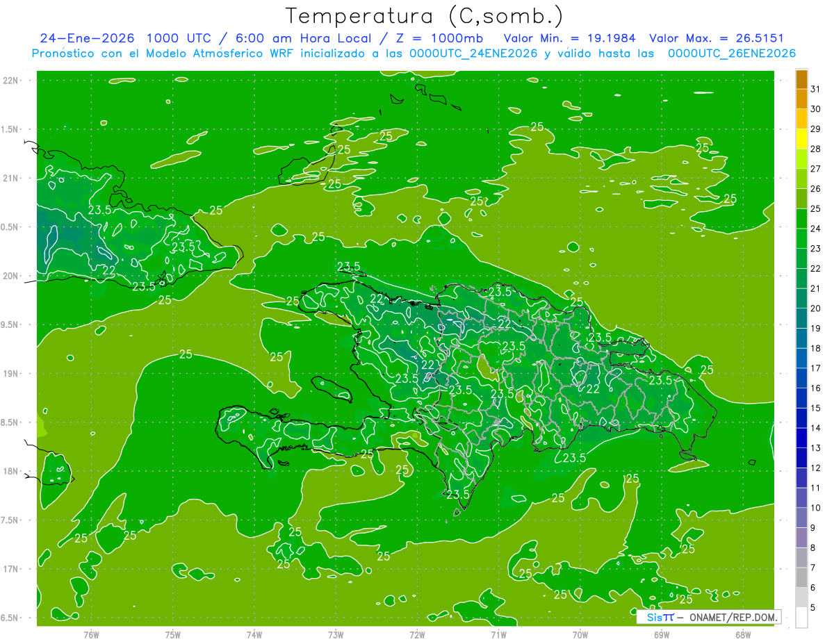Click the color scale label '10'
Image resolution: width=834 pixels, height=644 pixels.
(816, 509)
